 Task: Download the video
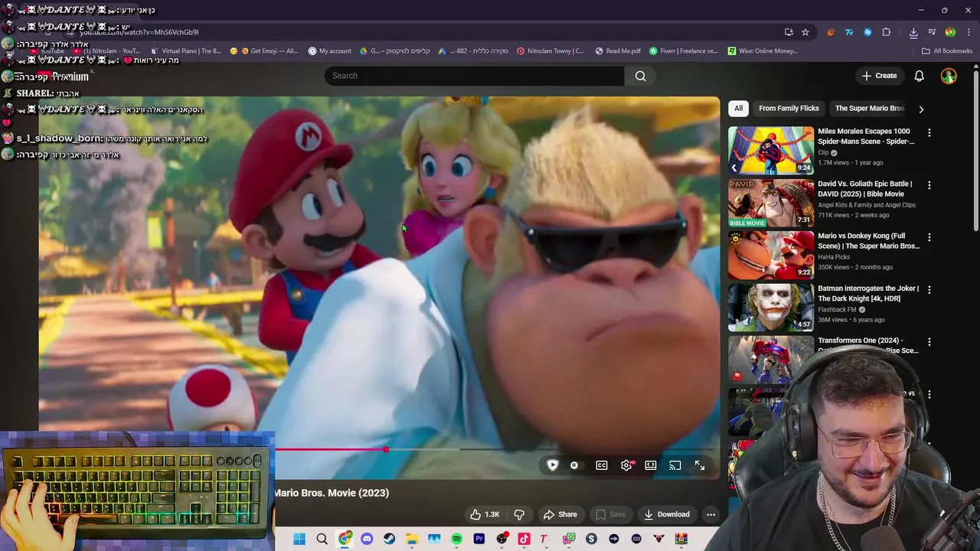pos(667,514)
